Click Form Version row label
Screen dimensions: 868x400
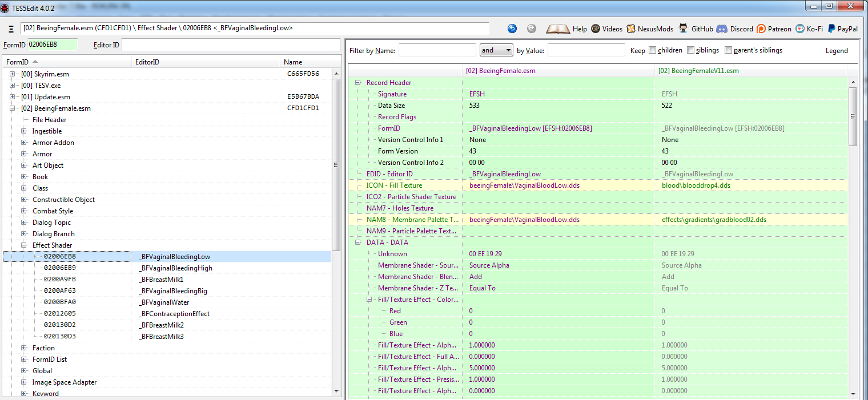tap(398, 151)
